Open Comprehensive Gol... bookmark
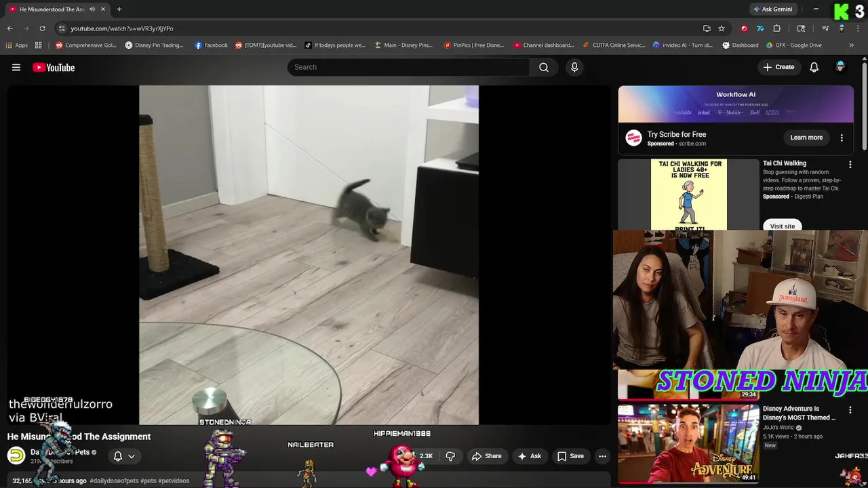868x488 pixels. click(x=86, y=45)
